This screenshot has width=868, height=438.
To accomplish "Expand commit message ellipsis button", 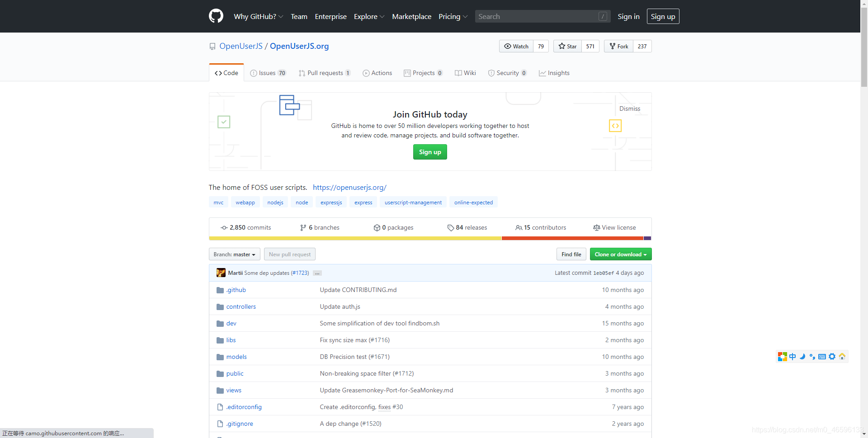I will pyautogui.click(x=317, y=273).
